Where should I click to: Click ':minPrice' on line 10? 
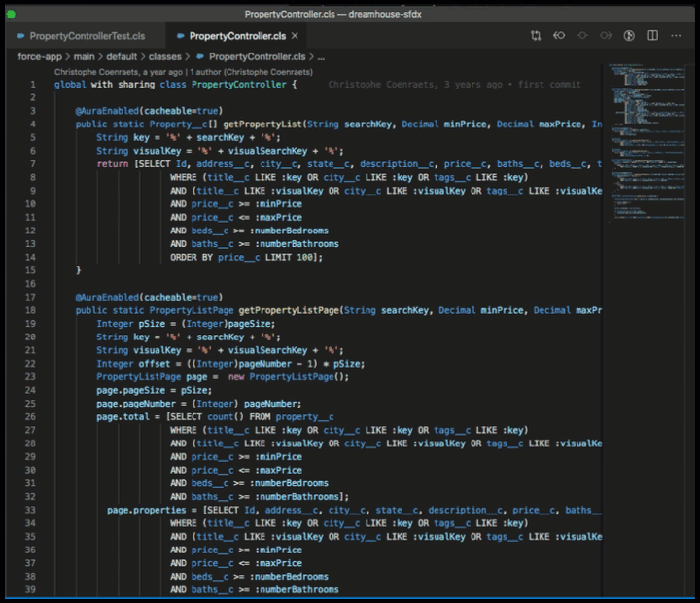278,204
